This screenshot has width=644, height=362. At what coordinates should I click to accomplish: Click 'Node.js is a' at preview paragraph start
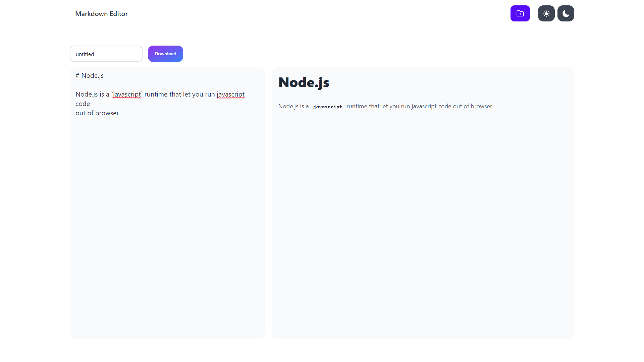pos(293,106)
